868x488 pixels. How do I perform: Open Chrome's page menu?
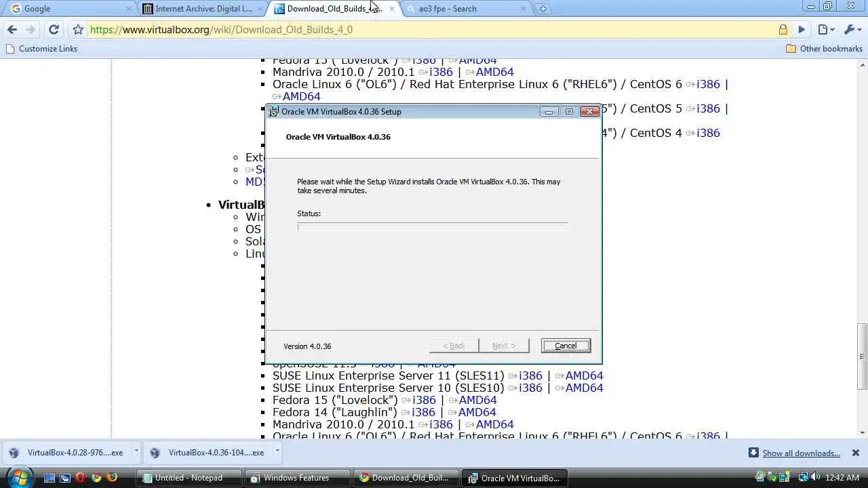[x=826, y=29]
